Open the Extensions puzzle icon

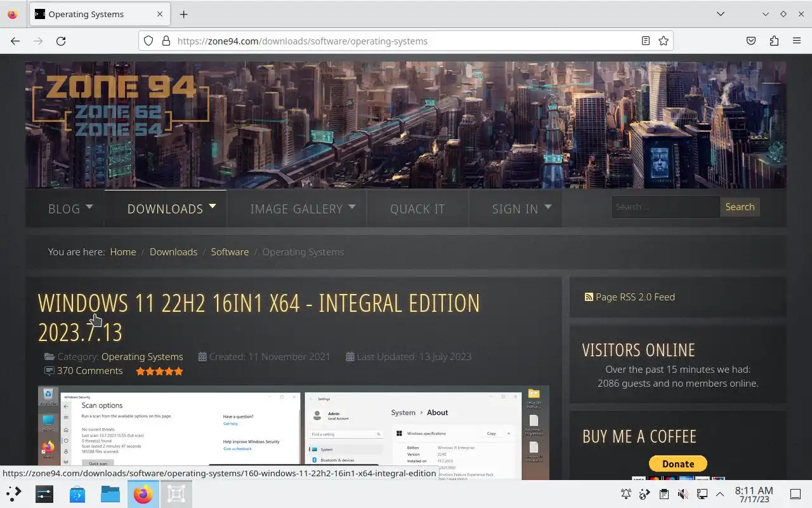(x=774, y=41)
